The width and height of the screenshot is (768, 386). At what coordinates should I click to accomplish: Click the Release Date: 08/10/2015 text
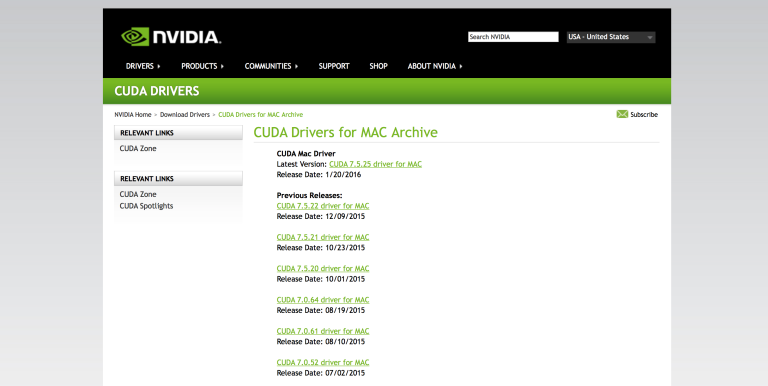(x=321, y=342)
